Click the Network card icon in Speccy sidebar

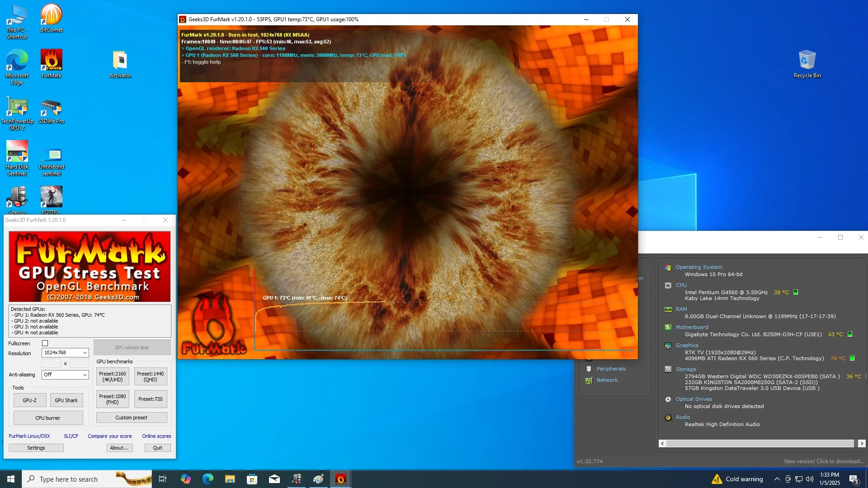tap(589, 380)
